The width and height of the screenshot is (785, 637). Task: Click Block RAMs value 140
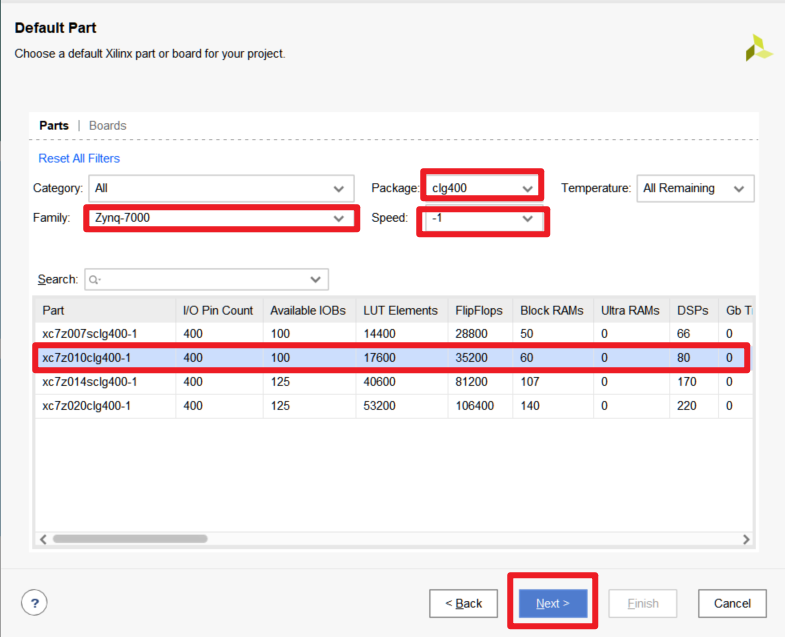(x=530, y=406)
